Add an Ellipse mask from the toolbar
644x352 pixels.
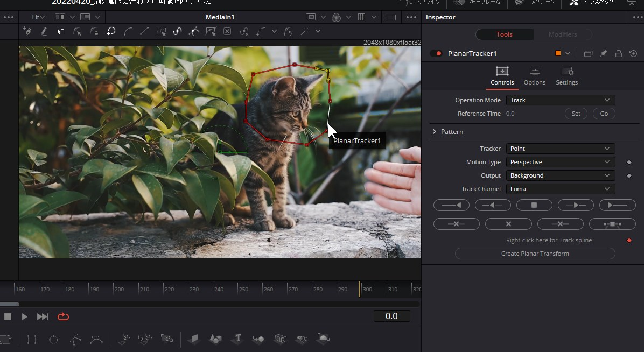click(x=53, y=339)
